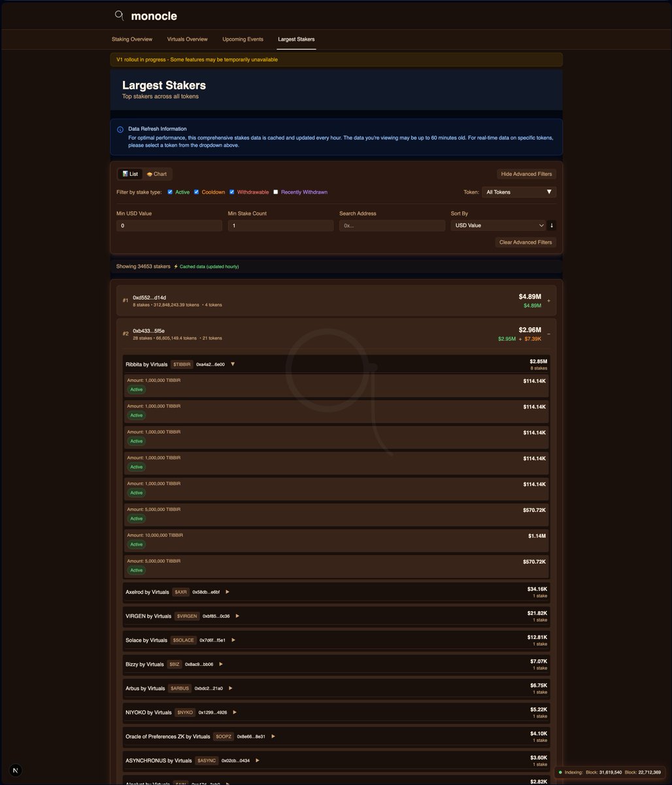Click the $TIBBIR token tag

(x=182, y=364)
